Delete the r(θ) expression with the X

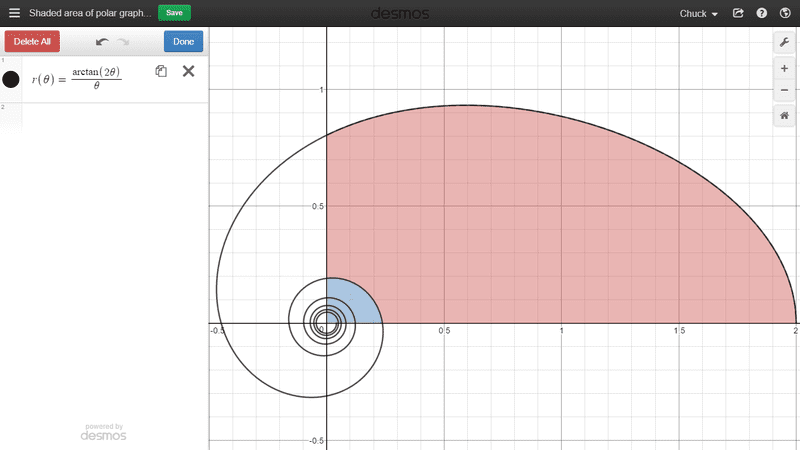[x=188, y=71]
